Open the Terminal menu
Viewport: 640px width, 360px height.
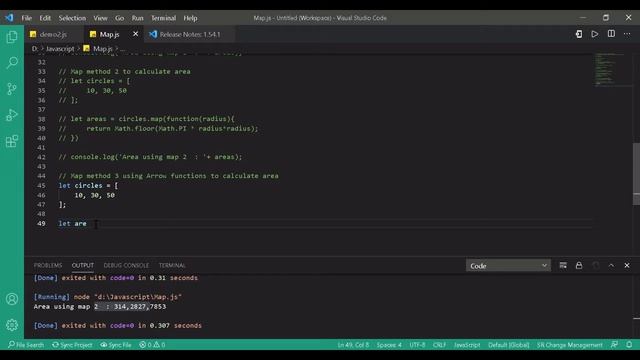point(163,18)
